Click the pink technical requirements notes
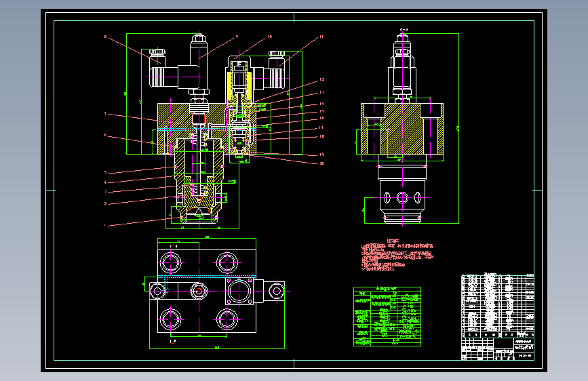The height and width of the screenshot is (381, 588). [x=397, y=255]
